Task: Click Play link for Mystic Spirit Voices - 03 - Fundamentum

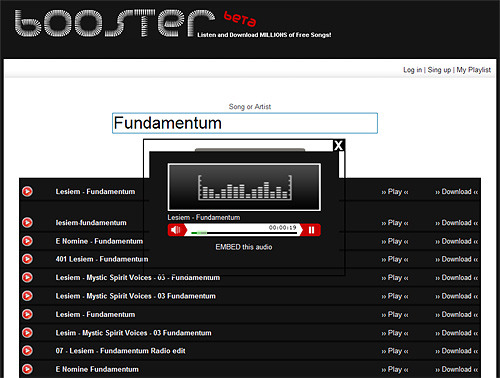Action: 395,278
